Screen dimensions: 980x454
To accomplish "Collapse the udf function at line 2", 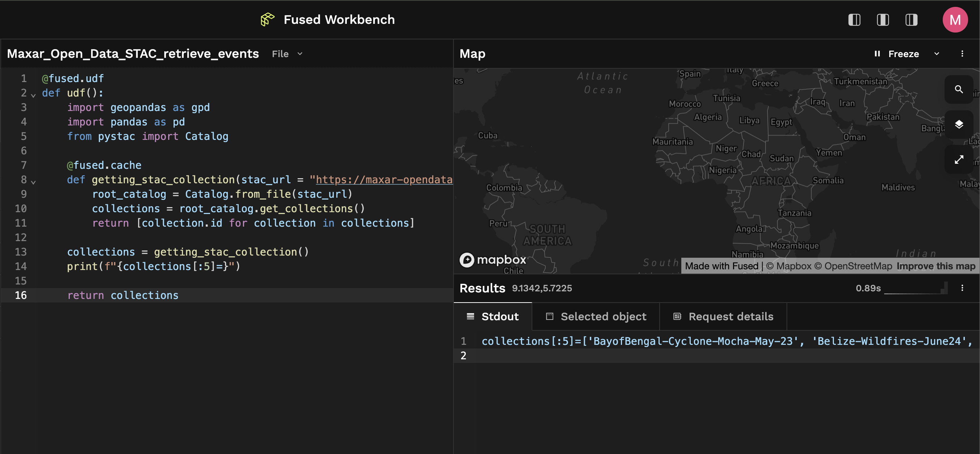I will [x=34, y=95].
